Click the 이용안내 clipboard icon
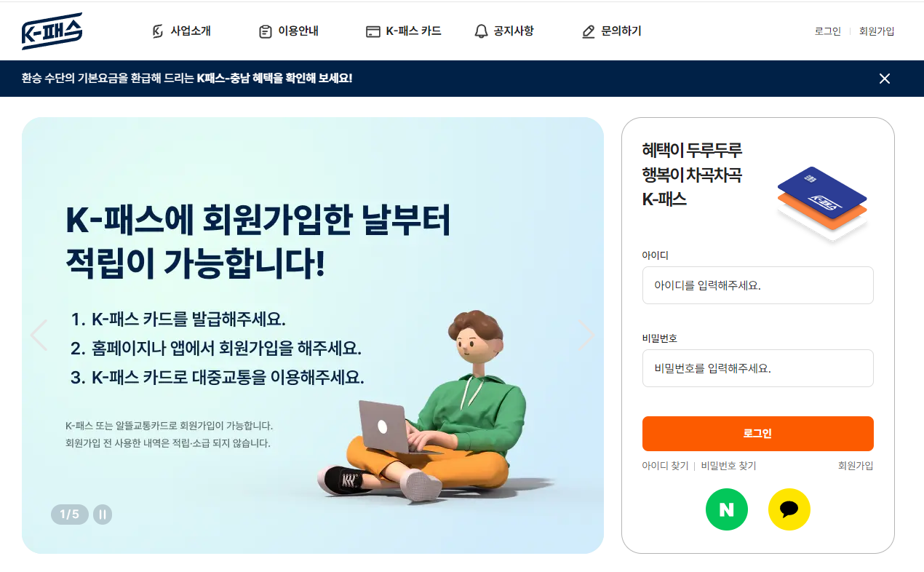This screenshot has height=572, width=924. [266, 31]
